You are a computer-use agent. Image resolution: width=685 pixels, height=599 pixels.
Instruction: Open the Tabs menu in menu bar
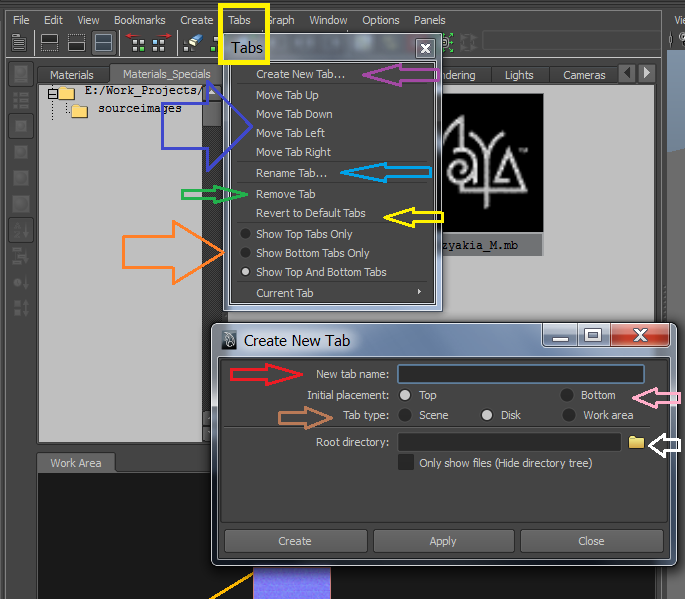click(x=239, y=20)
